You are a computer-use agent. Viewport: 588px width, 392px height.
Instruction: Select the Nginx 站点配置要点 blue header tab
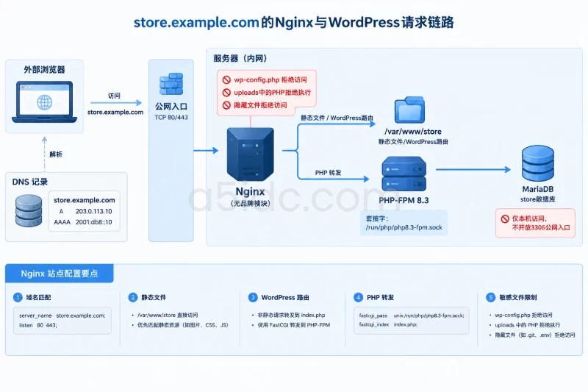(x=60, y=274)
